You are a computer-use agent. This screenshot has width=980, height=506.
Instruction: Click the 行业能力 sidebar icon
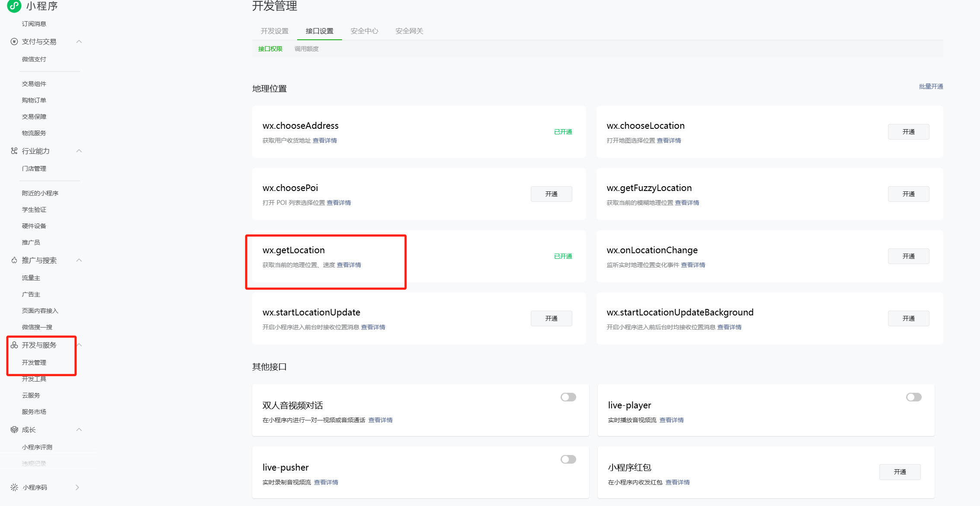[x=14, y=151]
